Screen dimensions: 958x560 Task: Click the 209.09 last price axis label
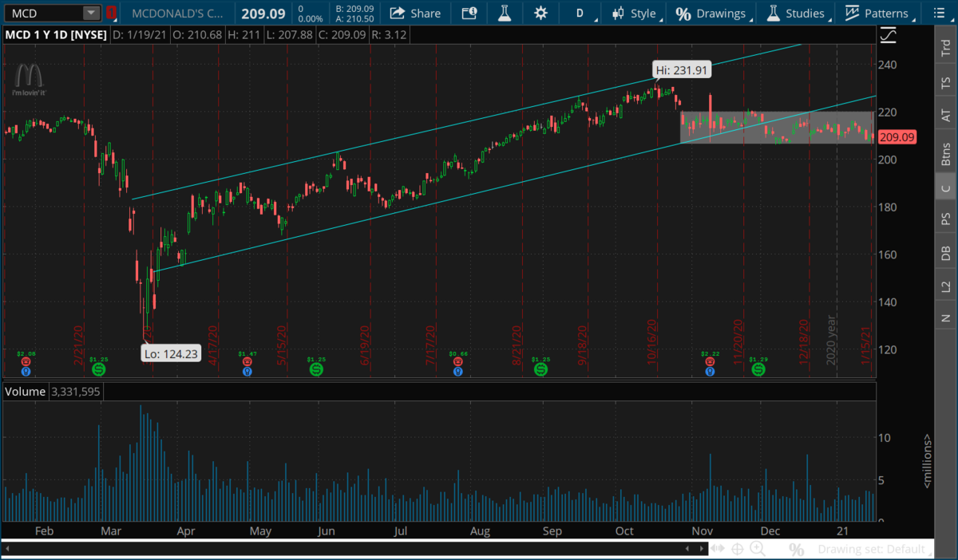pyautogui.click(x=896, y=137)
